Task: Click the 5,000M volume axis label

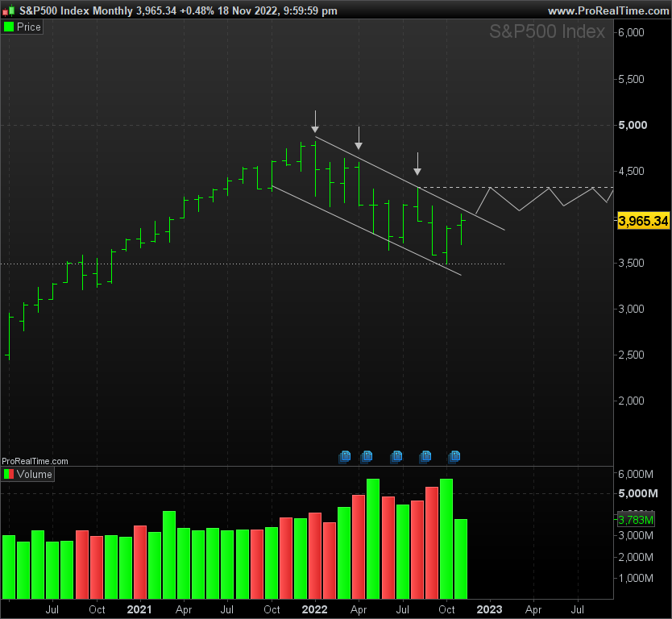Action: coord(637,493)
